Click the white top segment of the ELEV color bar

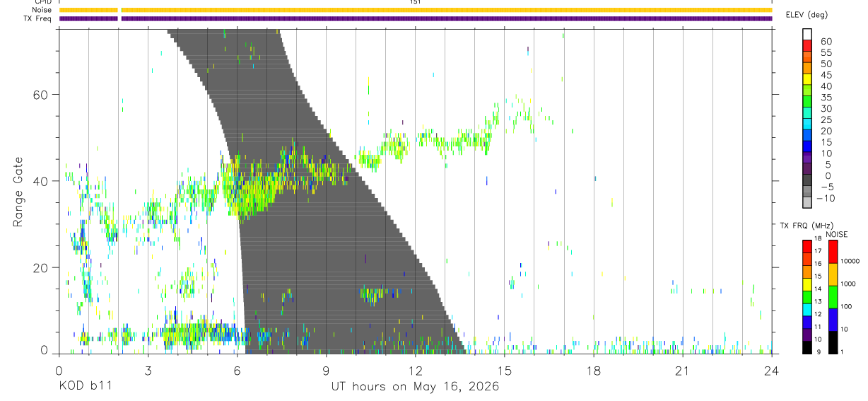coord(807,35)
